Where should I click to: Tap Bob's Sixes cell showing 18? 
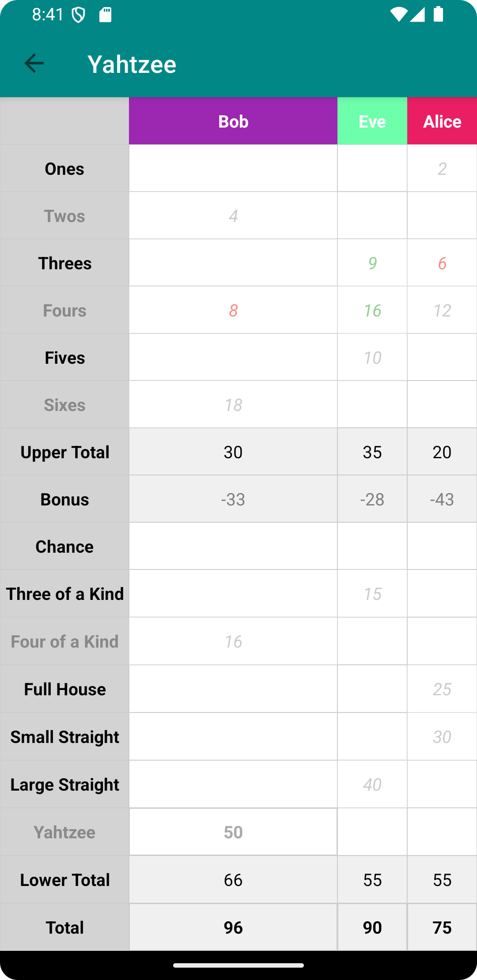coord(233,404)
